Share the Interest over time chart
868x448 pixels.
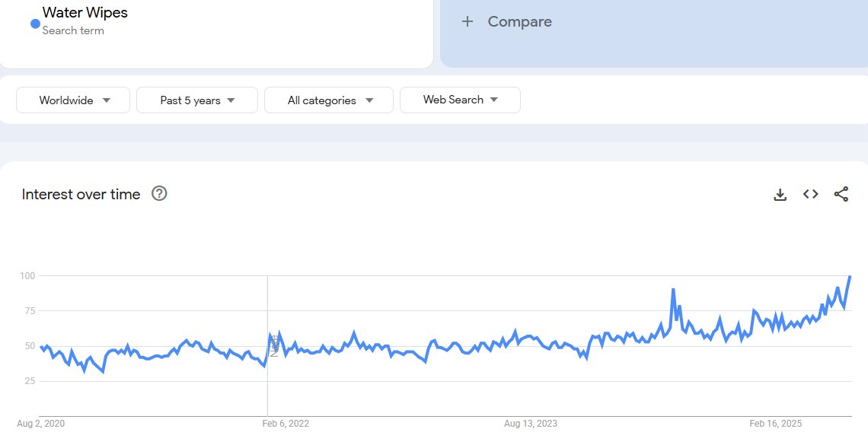point(841,195)
